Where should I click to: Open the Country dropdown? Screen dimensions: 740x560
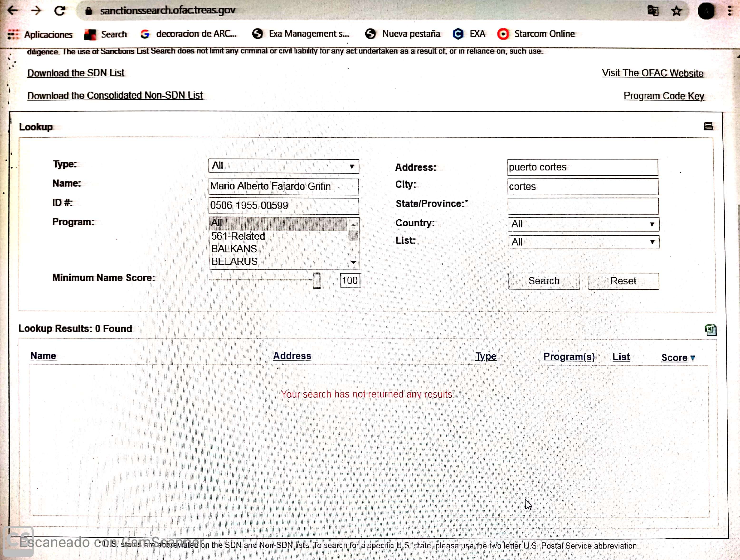pyautogui.click(x=583, y=224)
